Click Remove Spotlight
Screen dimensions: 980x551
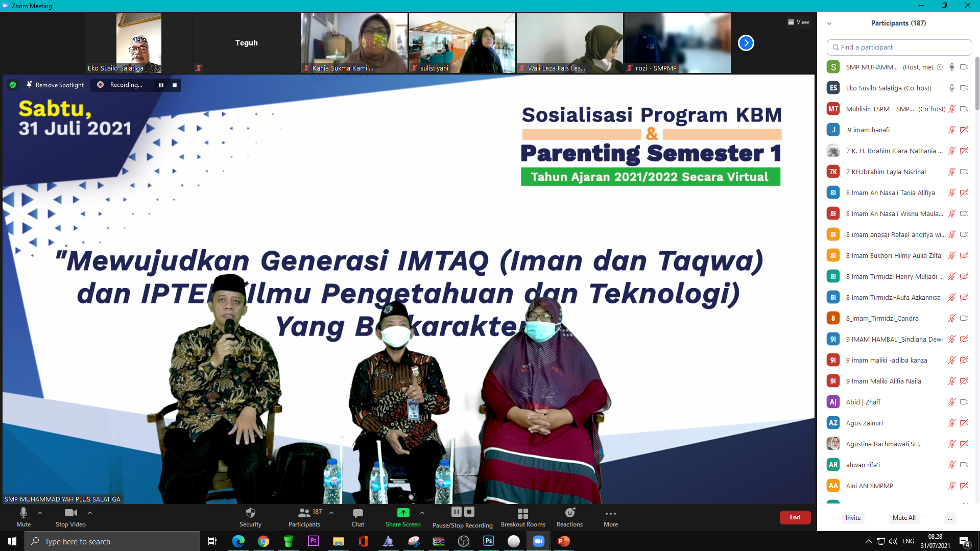(x=55, y=85)
